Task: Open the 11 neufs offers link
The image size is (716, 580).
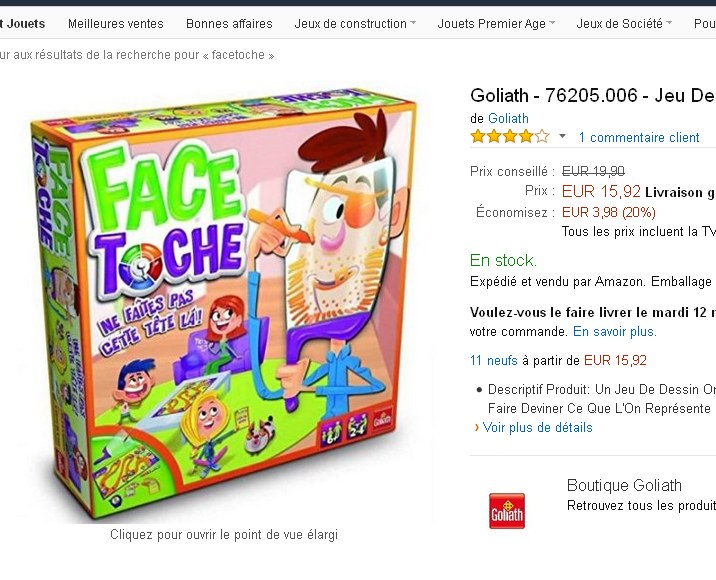Action: pyautogui.click(x=494, y=360)
